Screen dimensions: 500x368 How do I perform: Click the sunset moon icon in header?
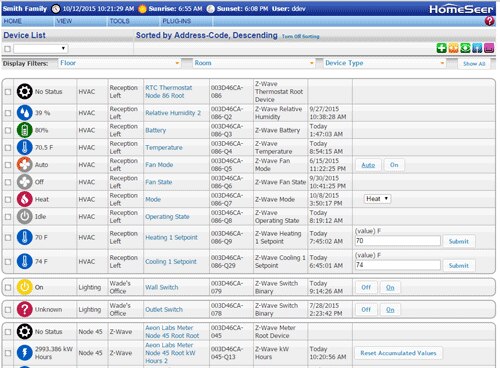tap(210, 9)
